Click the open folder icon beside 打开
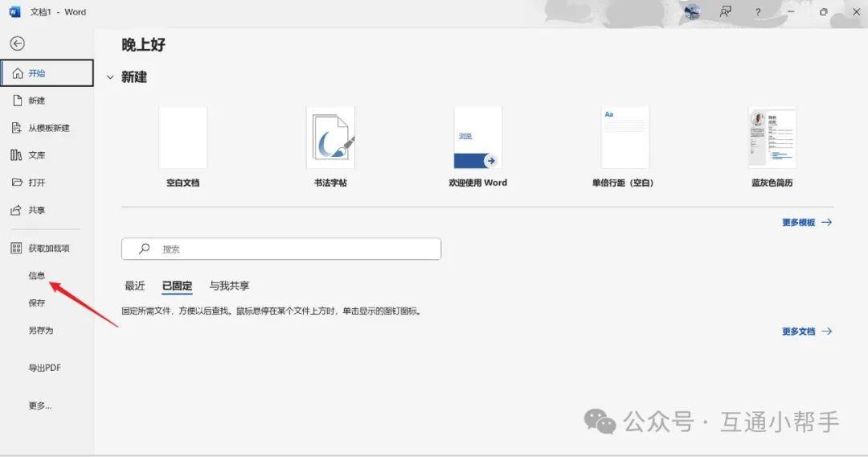The image size is (868, 457). coord(17,183)
